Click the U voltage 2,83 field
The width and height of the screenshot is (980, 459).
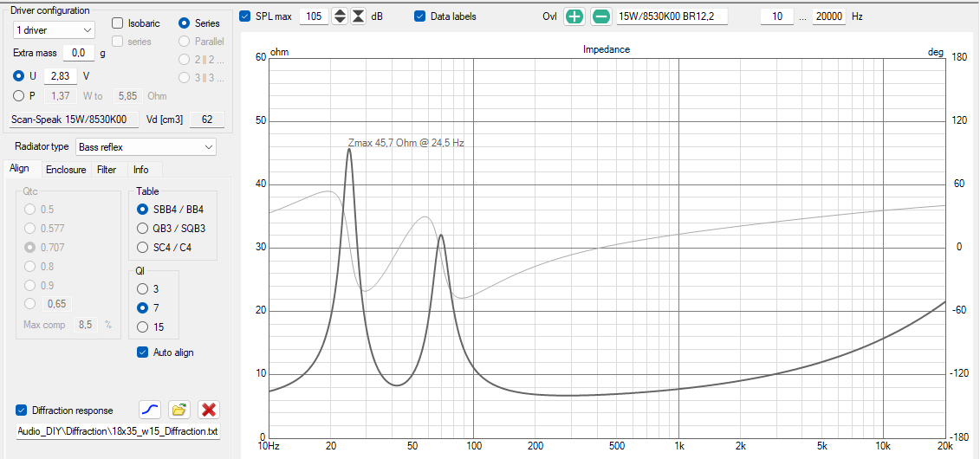point(61,76)
